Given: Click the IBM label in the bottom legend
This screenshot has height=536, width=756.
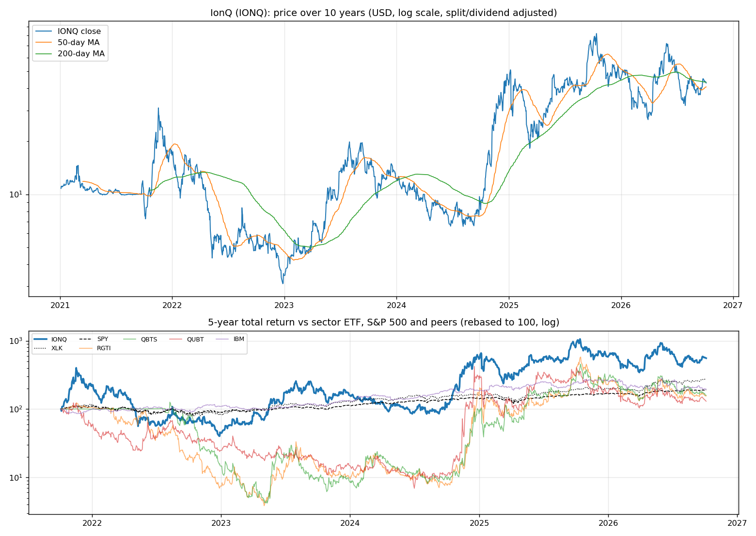Looking at the screenshot, I should coord(239,339).
